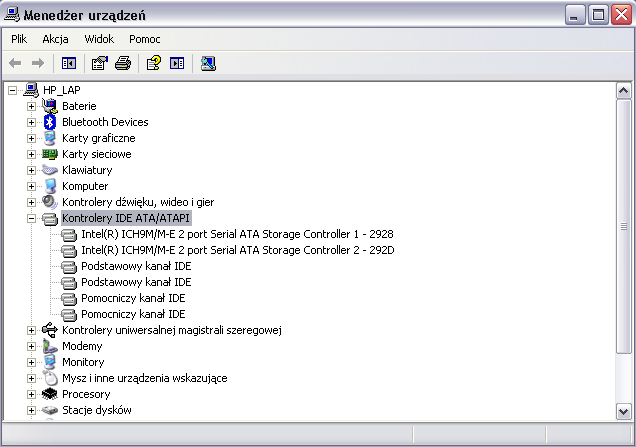Click the title bar system menu icon
This screenshot has height=447, width=636.
pos(11,15)
